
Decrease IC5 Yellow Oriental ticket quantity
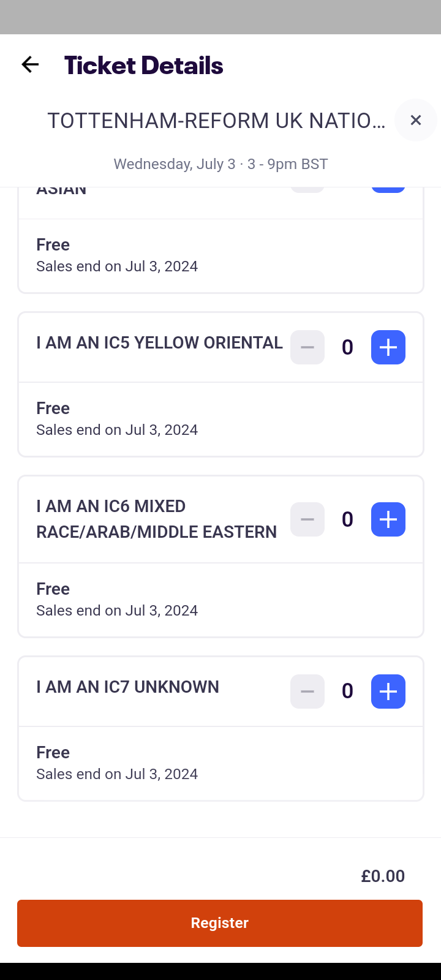tap(307, 347)
